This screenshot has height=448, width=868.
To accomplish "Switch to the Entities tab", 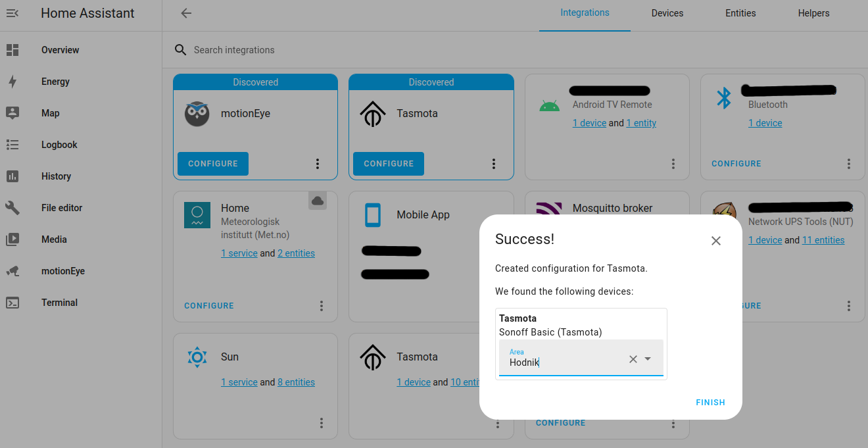I will (x=740, y=13).
